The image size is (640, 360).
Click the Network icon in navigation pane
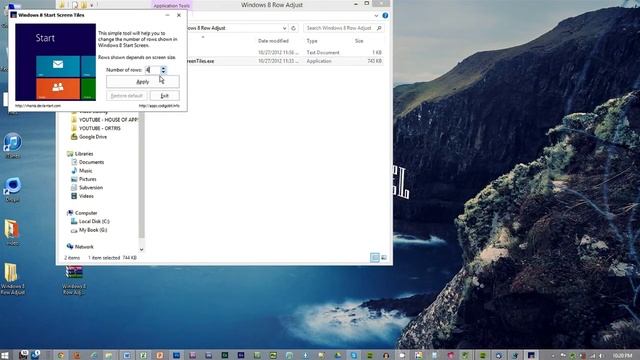point(70,247)
